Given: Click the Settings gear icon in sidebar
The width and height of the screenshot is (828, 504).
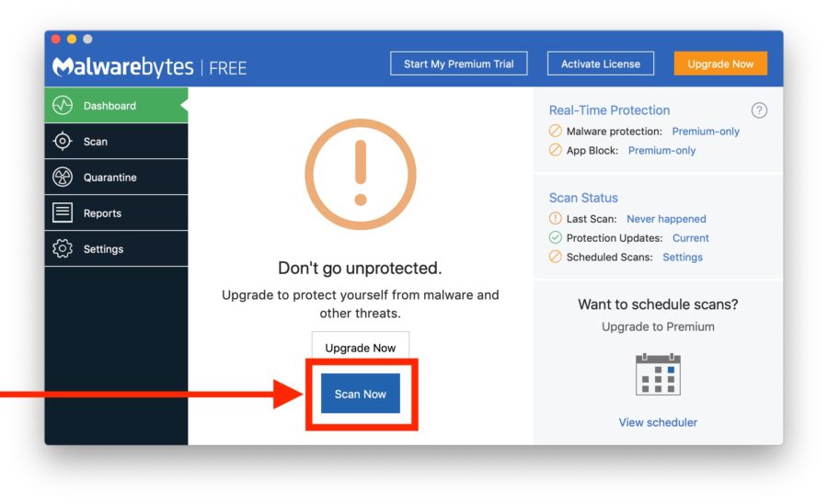Looking at the screenshot, I should 63,248.
